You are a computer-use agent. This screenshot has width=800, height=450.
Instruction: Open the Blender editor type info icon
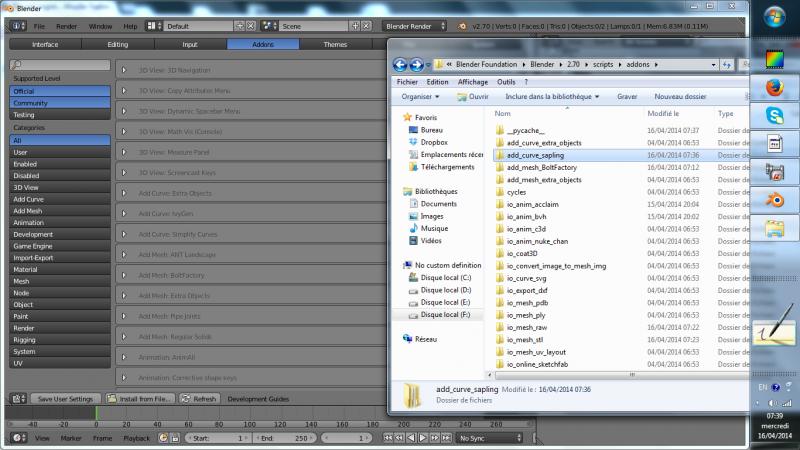[17, 26]
